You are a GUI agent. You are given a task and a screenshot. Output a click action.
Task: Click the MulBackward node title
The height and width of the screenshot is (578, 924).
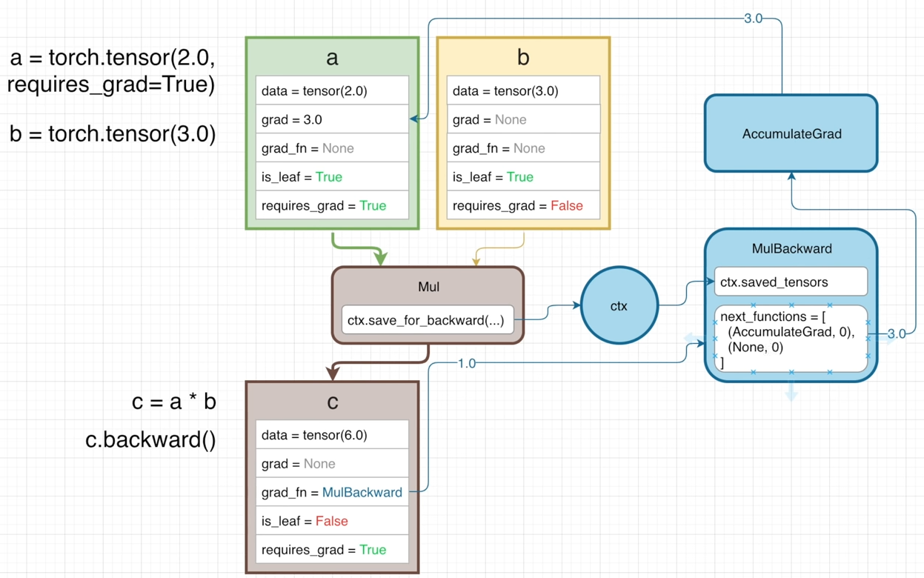coord(791,249)
